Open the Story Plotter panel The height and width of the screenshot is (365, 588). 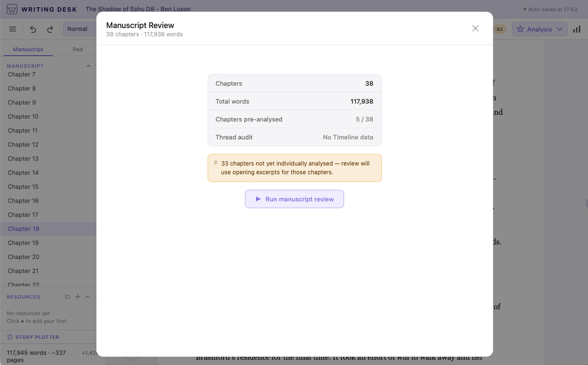pos(37,337)
